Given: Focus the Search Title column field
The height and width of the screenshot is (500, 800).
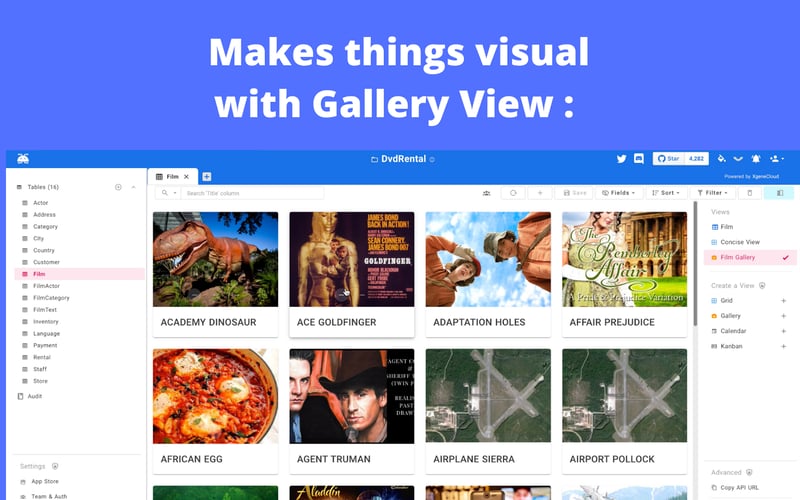Looking at the screenshot, I should pyautogui.click(x=252, y=193).
